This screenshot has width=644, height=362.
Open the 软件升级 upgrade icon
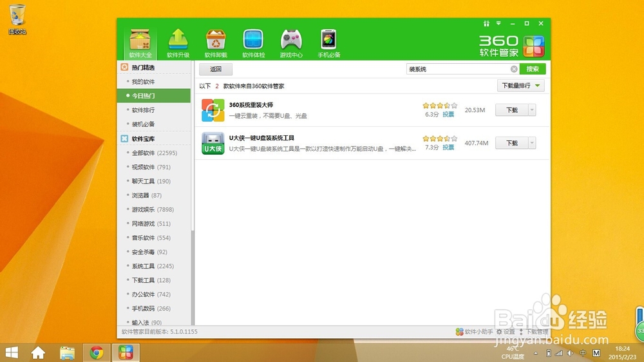coord(178,43)
